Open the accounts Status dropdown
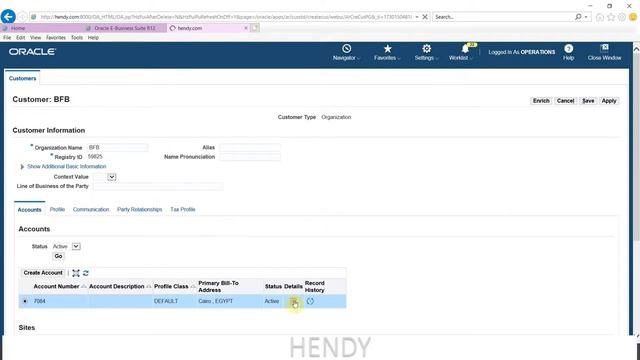This screenshot has width=640, height=360. coord(76,247)
